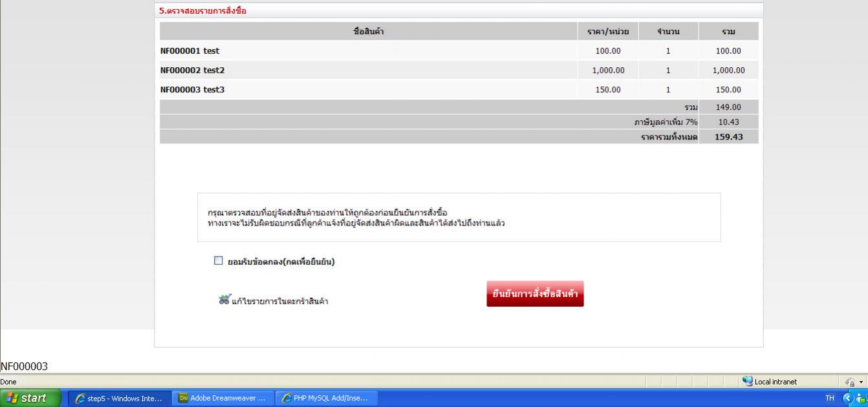This screenshot has width=868, height=407.
Task: Click the shopping cart icon beside edit cart link
Action: [224, 299]
